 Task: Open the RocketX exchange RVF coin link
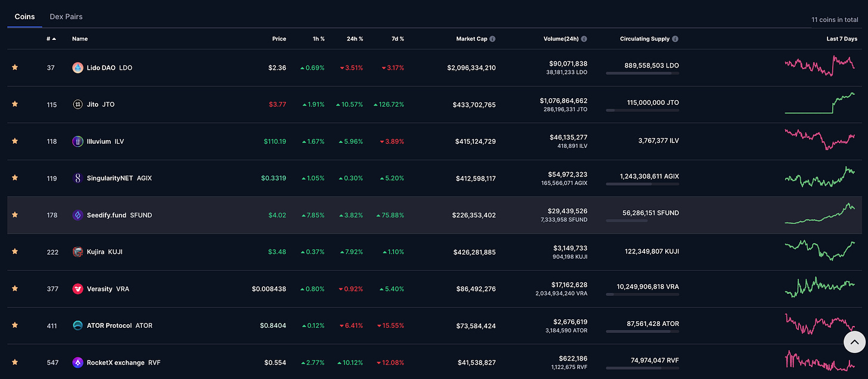pyautogui.click(x=117, y=362)
